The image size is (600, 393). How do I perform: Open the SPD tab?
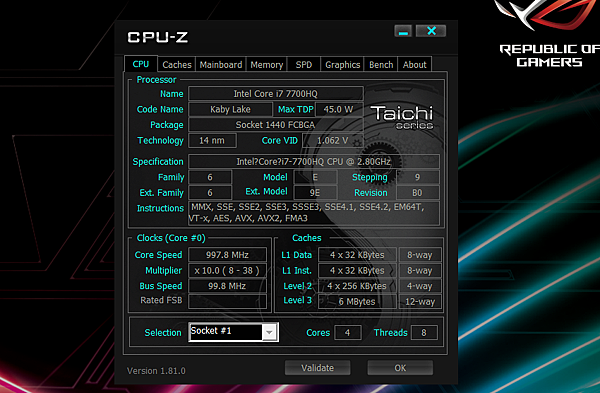coord(304,65)
